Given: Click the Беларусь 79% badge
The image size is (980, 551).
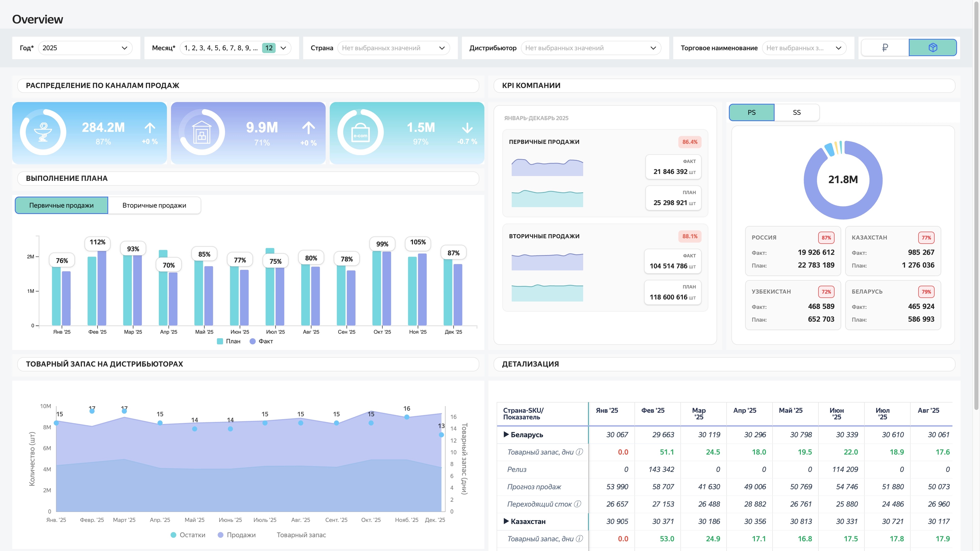Looking at the screenshot, I should click(926, 292).
